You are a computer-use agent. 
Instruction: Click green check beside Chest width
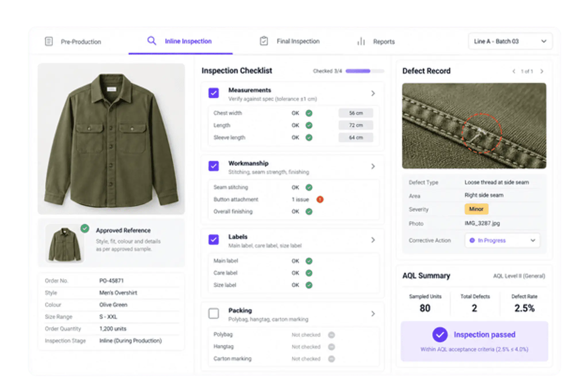click(309, 113)
